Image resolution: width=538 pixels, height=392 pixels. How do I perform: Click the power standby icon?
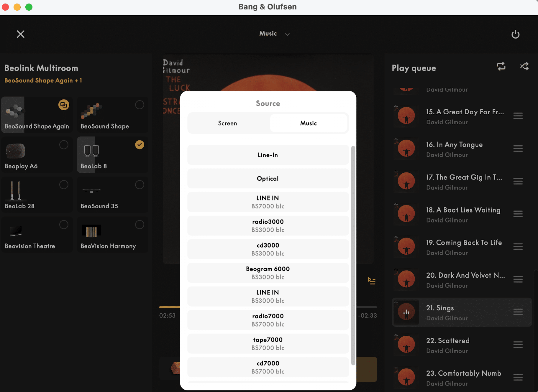(x=515, y=34)
